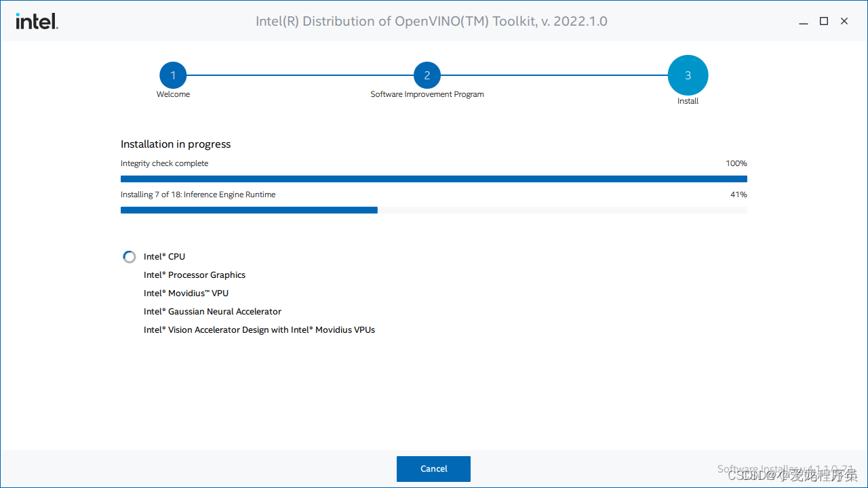This screenshot has width=868, height=488.
Task: Click the OpenVINO Toolkit window title
Action: click(x=431, y=22)
